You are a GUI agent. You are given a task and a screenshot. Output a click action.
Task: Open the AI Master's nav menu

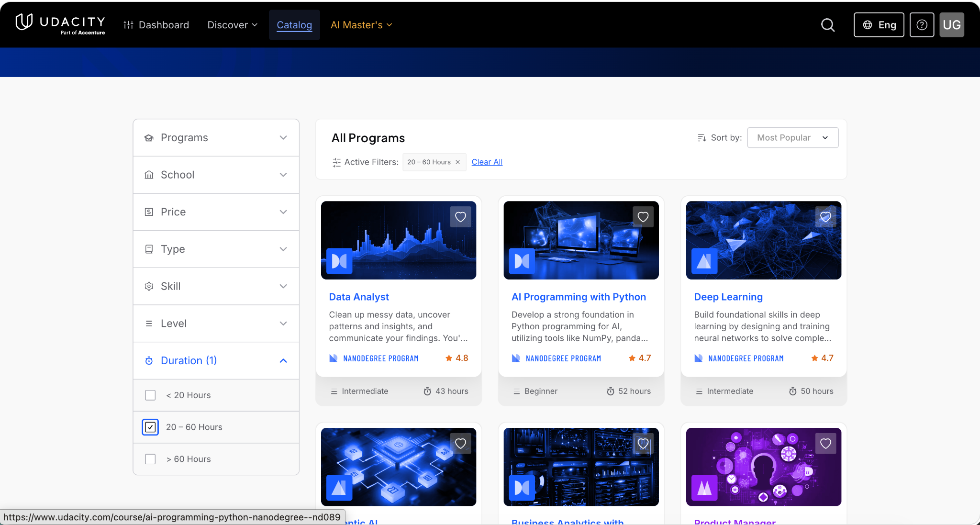[x=361, y=25]
